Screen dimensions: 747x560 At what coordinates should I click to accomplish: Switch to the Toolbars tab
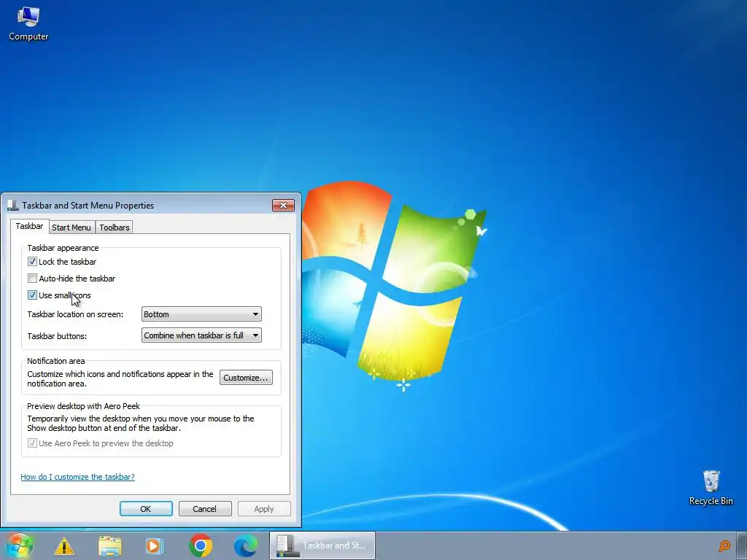115,227
